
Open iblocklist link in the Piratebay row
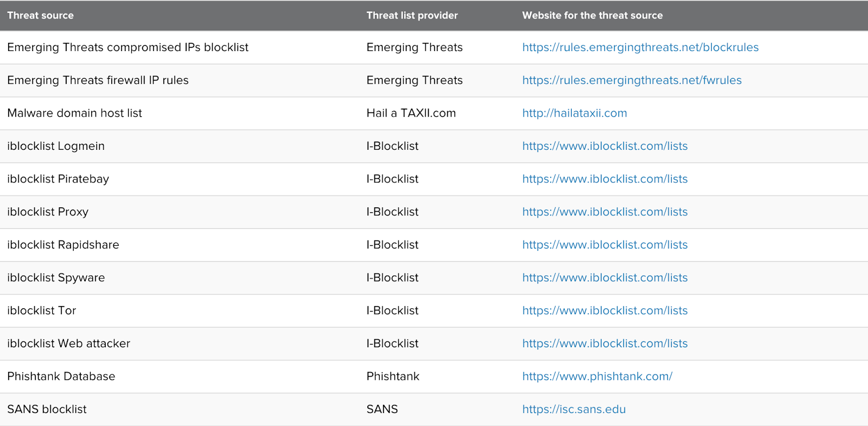click(x=605, y=179)
